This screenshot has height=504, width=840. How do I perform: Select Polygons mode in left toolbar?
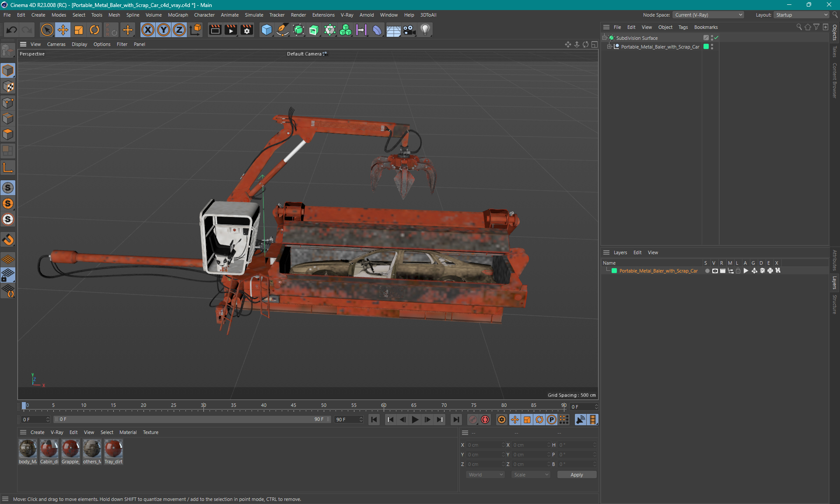pos(8,134)
